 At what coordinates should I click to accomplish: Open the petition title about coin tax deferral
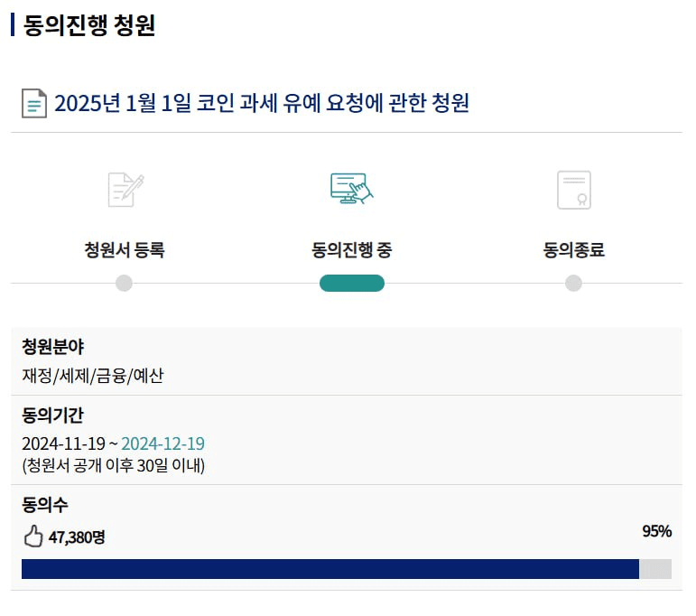262,103
